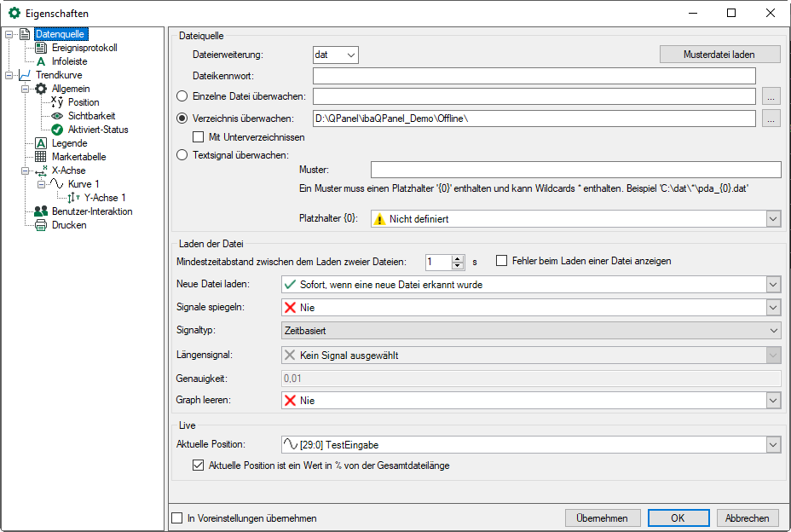This screenshot has width=791, height=532.
Task: Click the Benutzer-Interaktion people icon
Action: [x=41, y=211]
